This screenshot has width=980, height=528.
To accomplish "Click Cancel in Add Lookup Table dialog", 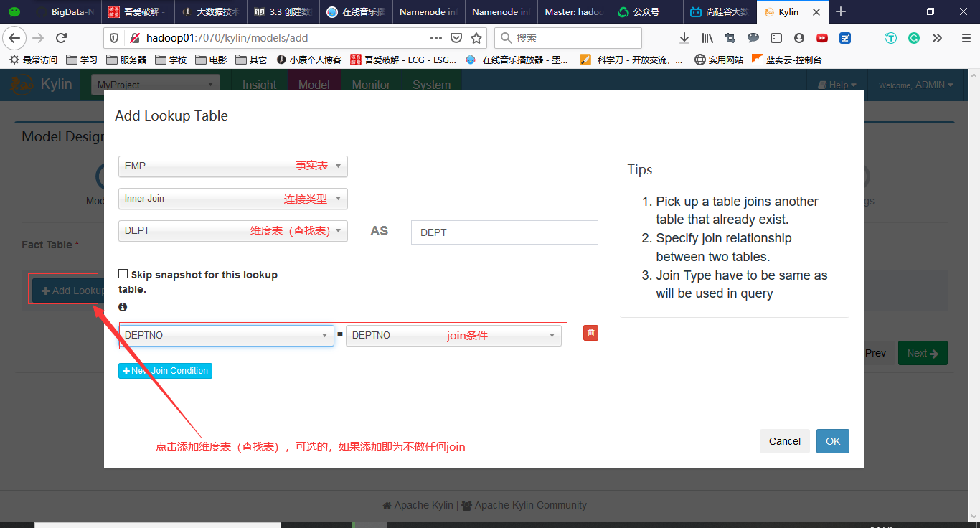I will [785, 441].
